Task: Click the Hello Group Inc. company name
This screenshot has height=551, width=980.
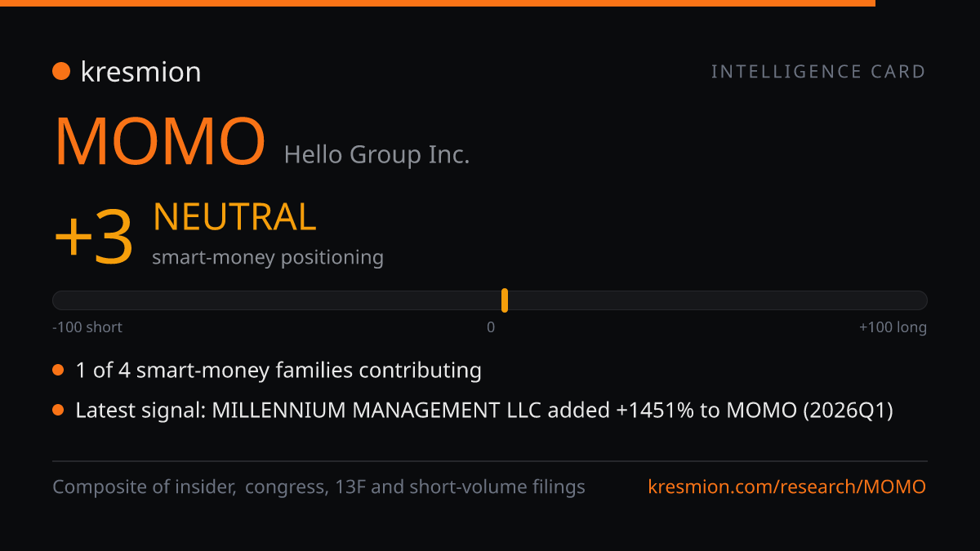Action: point(376,154)
